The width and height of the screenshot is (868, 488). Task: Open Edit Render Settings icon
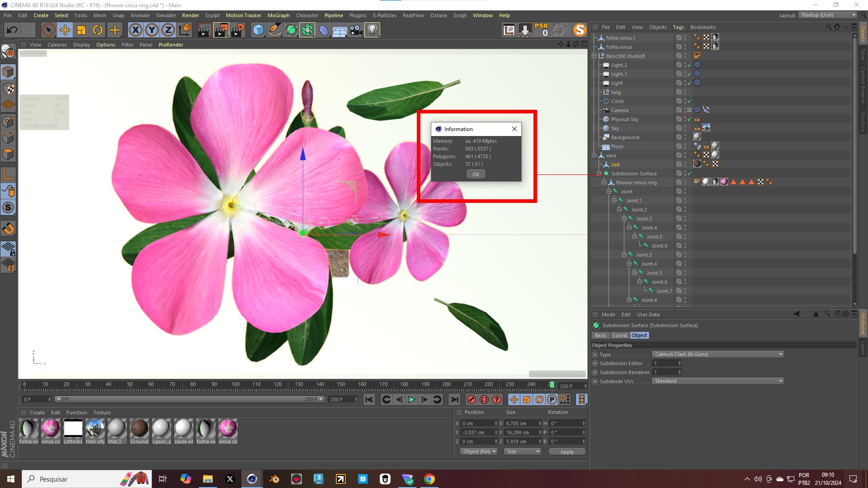click(x=238, y=30)
